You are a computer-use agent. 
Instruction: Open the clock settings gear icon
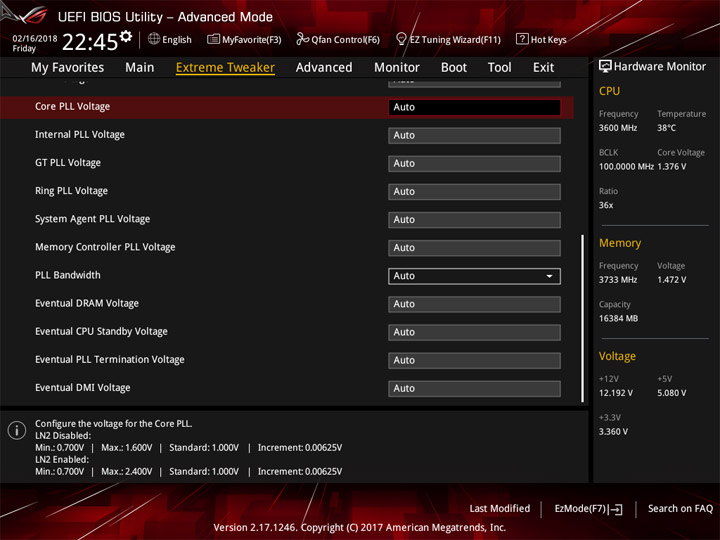pyautogui.click(x=126, y=36)
